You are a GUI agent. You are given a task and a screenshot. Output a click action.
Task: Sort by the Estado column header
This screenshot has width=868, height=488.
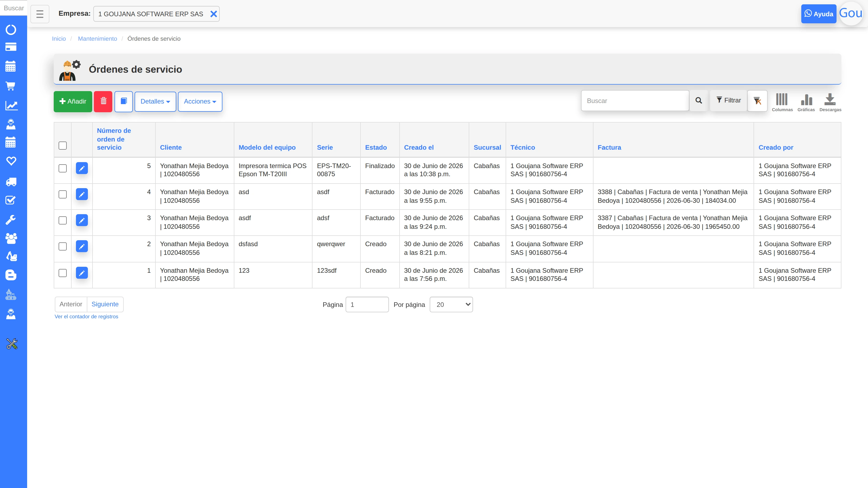click(376, 147)
